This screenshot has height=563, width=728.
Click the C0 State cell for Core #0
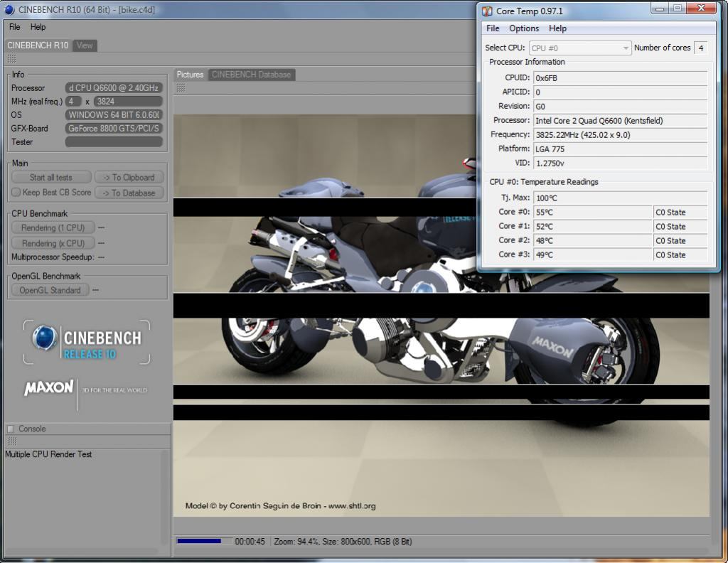(680, 212)
